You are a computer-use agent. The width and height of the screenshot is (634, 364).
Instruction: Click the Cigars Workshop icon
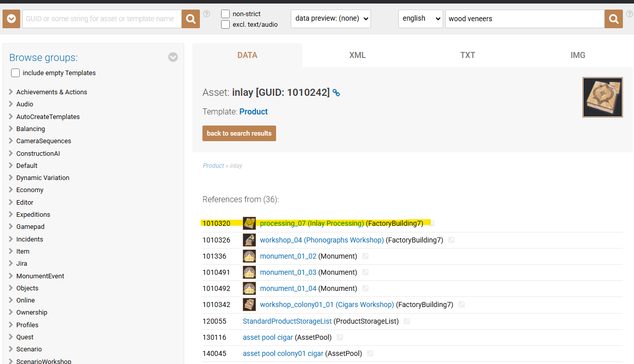(249, 305)
